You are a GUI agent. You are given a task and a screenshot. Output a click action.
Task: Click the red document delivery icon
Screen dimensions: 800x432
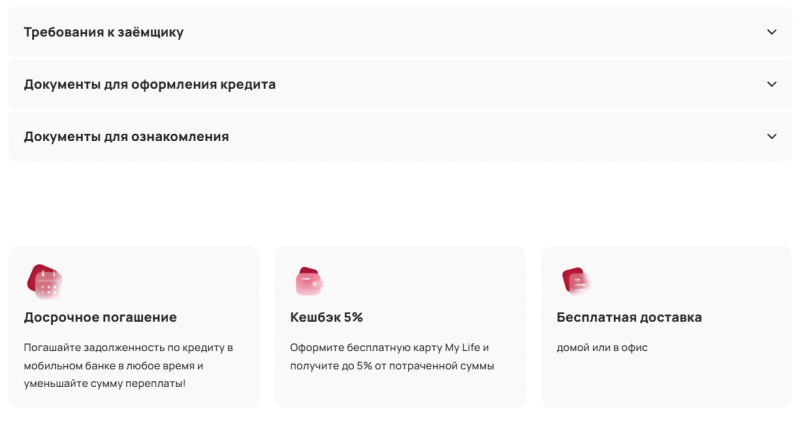pyautogui.click(x=575, y=281)
